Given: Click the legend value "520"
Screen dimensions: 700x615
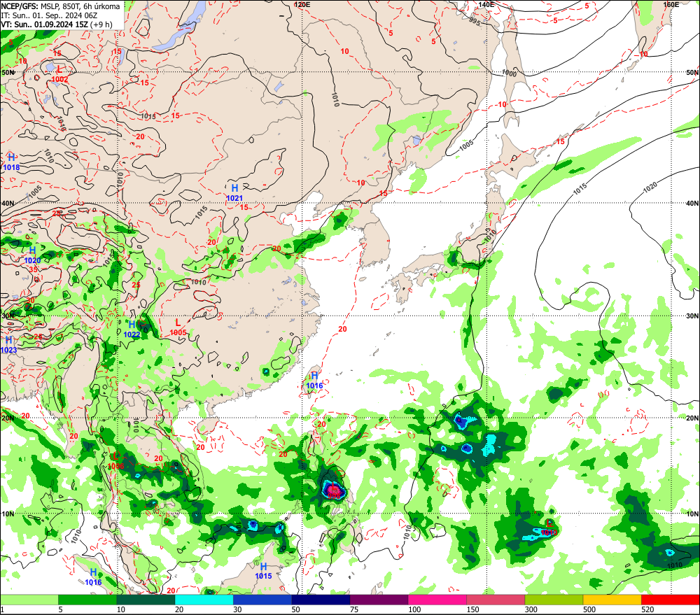Looking at the screenshot, I should [647, 609].
